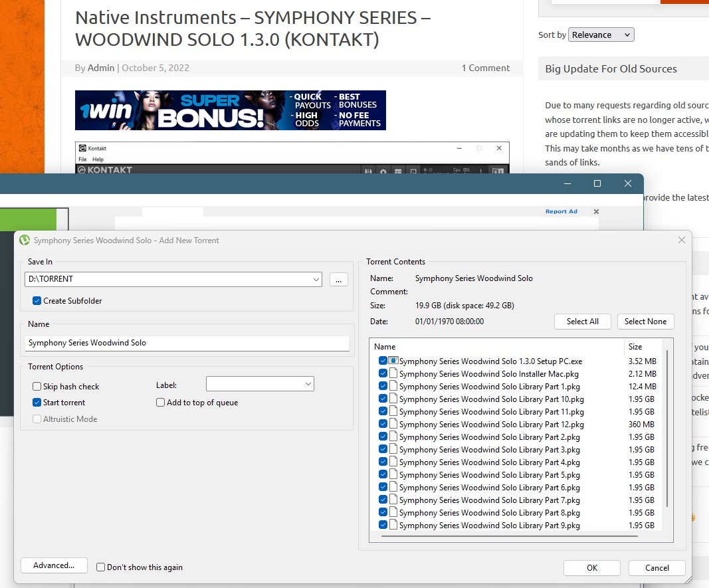
Task: Open the Symphony Series Woodwind Solo article title
Action: pos(253,29)
